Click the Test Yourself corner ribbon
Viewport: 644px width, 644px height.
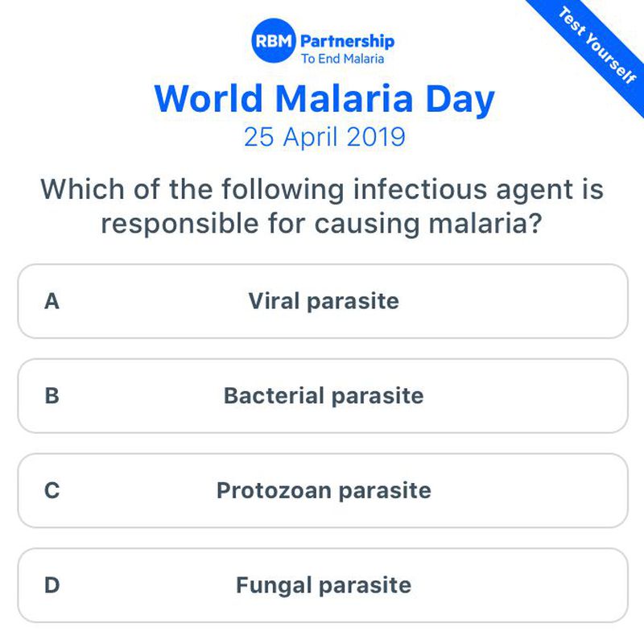[597, 46]
